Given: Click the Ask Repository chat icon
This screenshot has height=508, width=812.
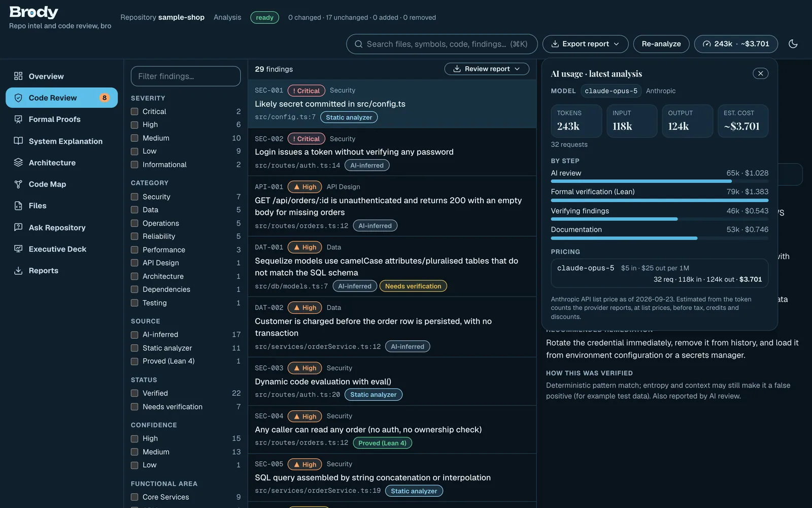Looking at the screenshot, I should pyautogui.click(x=18, y=228).
